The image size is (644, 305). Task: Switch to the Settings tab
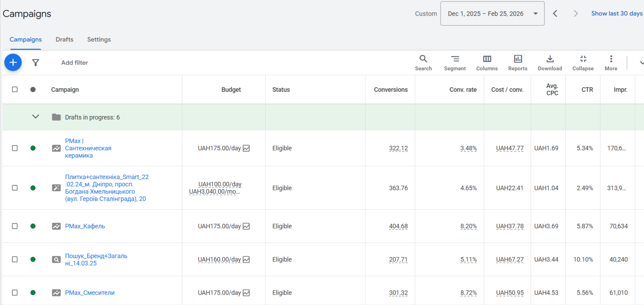click(x=99, y=40)
